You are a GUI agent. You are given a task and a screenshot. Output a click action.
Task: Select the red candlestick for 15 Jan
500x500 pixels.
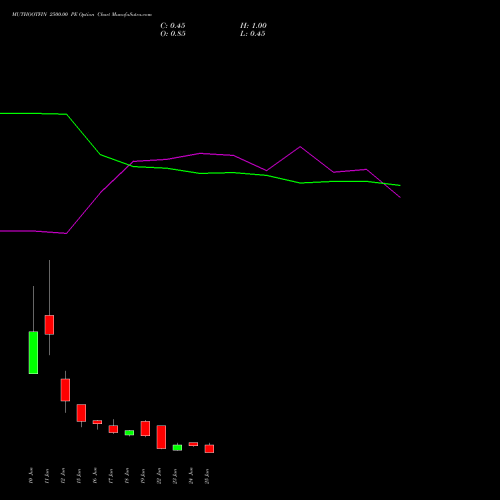[81, 413]
